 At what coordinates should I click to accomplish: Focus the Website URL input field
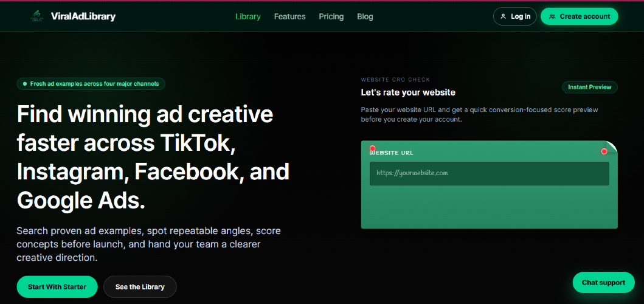click(489, 173)
